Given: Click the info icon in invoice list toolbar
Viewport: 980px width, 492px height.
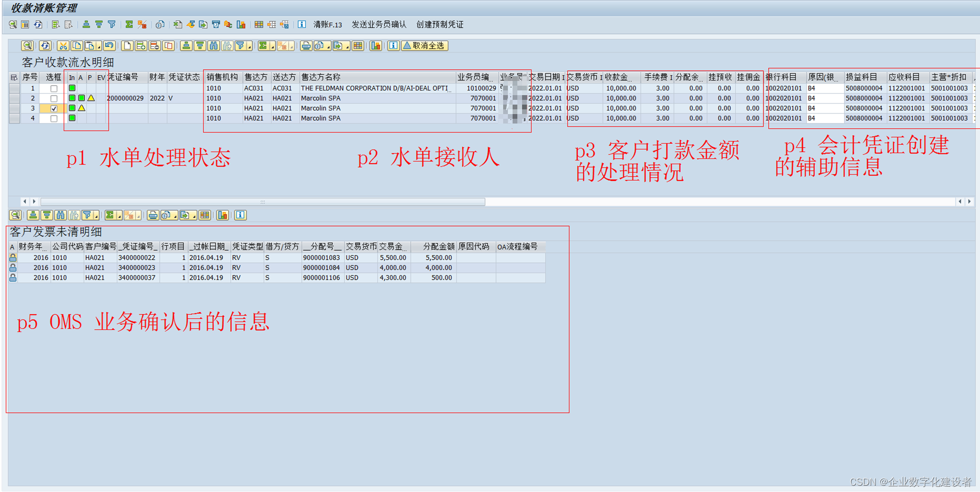Looking at the screenshot, I should click(x=240, y=215).
